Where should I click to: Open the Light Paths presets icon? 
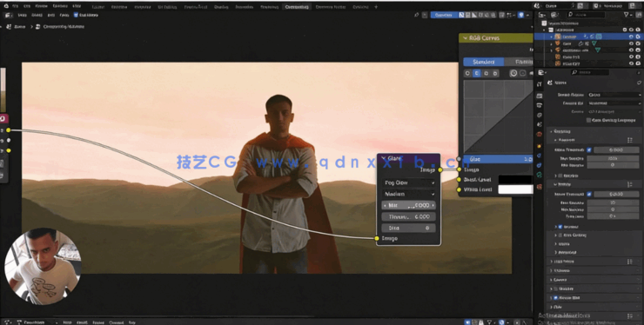629,262
